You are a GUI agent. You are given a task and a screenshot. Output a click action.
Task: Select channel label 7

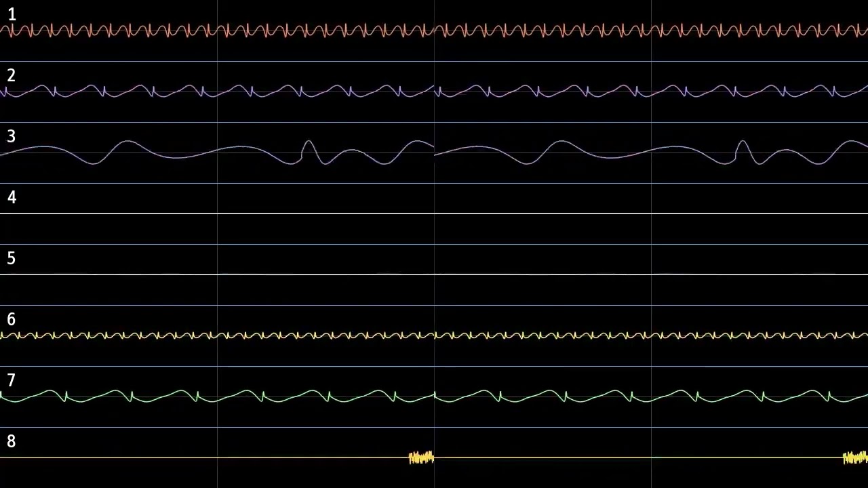12,380
